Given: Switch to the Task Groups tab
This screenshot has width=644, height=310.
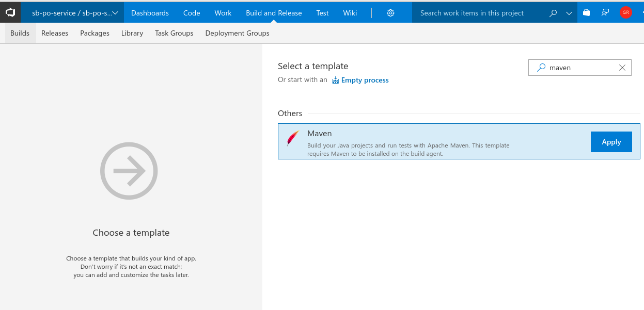Looking at the screenshot, I should [x=174, y=33].
